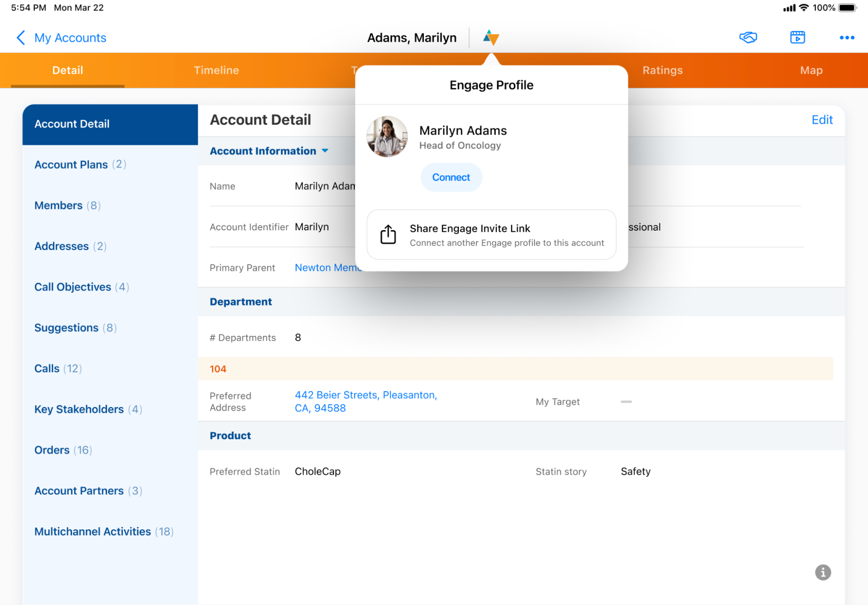Image resolution: width=868 pixels, height=605 pixels.
Task: Open the info icon at bottom right
Action: coord(822,572)
